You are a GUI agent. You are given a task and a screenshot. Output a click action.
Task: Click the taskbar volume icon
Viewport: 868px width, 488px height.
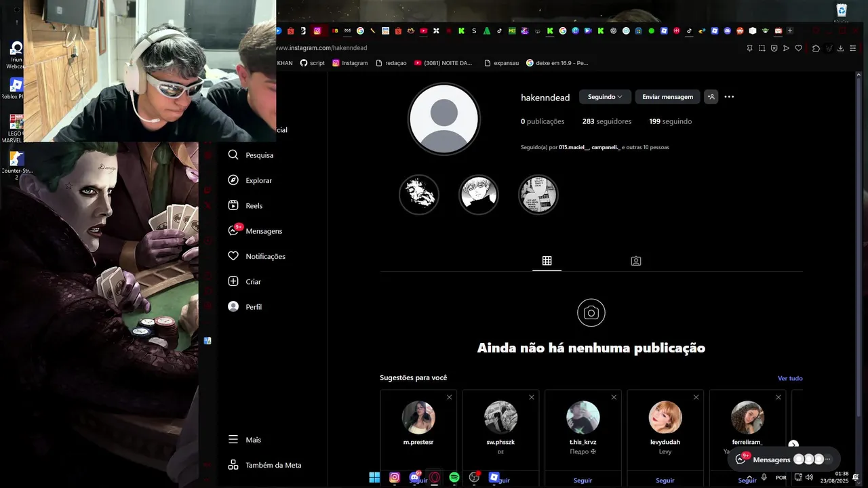pos(809,477)
